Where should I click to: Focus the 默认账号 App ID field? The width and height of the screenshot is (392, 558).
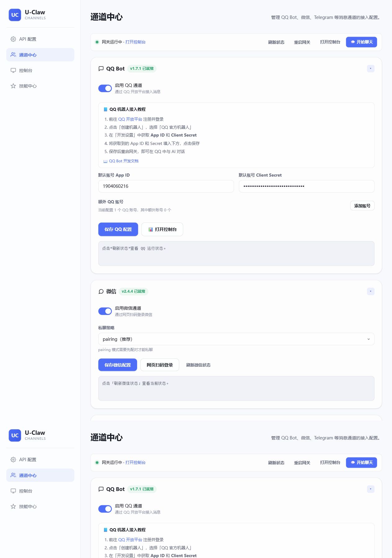point(166,186)
